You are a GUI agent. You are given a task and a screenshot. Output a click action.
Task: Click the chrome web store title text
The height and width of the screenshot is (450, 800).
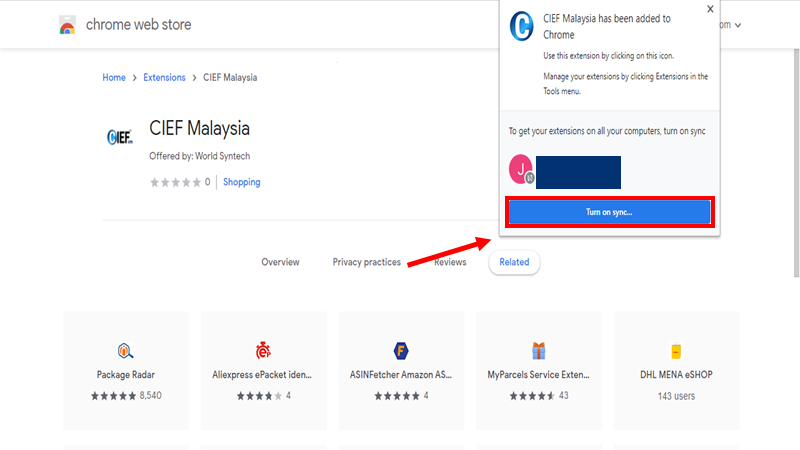(138, 24)
